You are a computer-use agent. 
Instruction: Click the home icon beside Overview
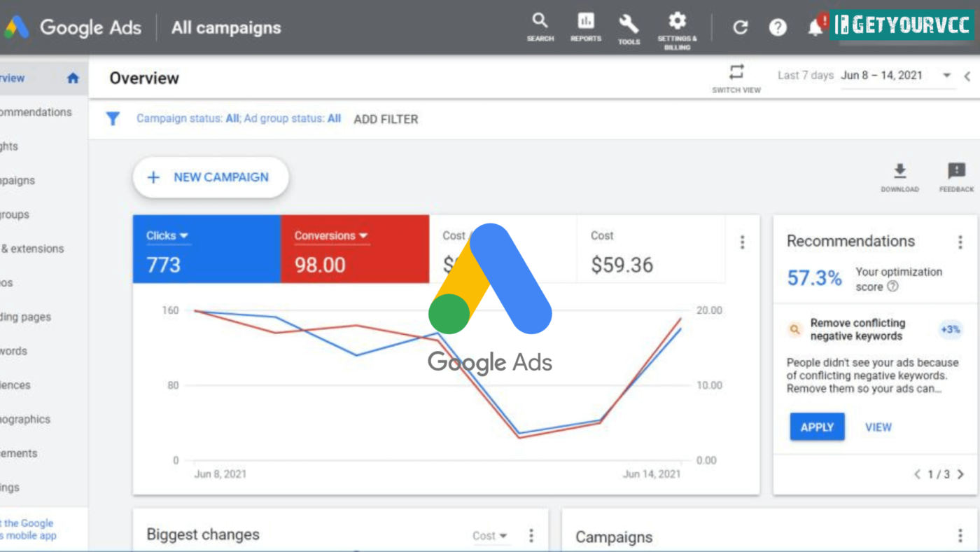click(73, 78)
